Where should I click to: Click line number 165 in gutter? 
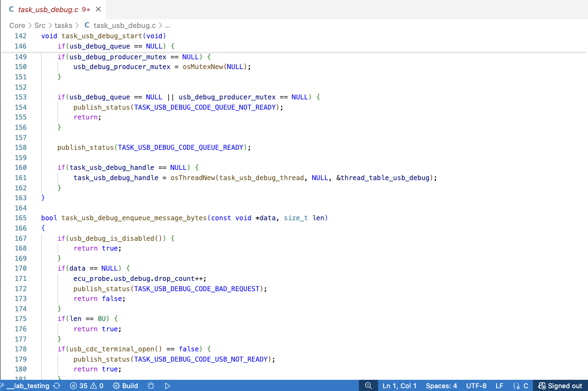click(x=21, y=218)
